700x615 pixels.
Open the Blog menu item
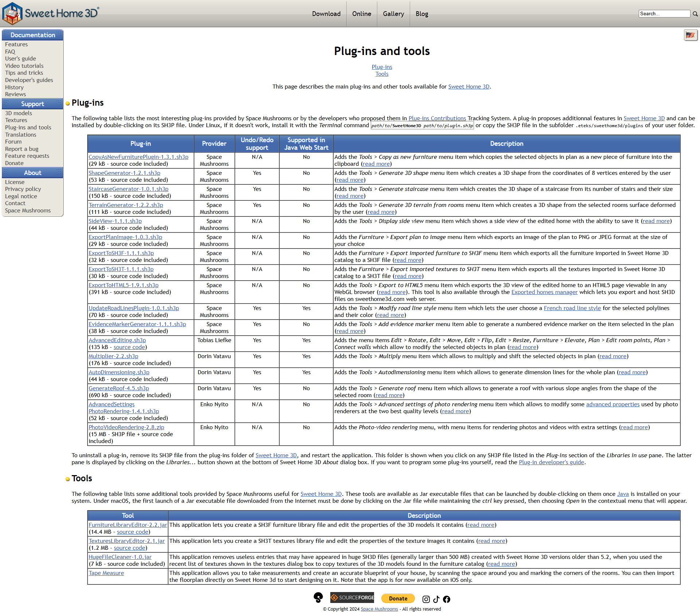click(x=422, y=14)
